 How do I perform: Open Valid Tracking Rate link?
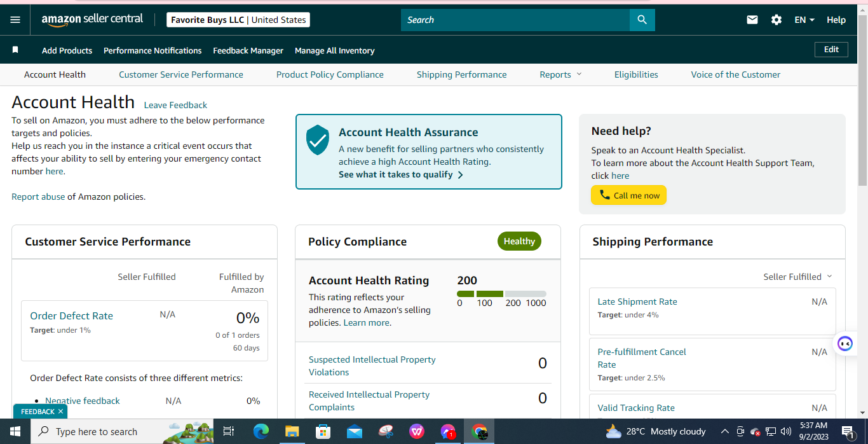point(636,408)
